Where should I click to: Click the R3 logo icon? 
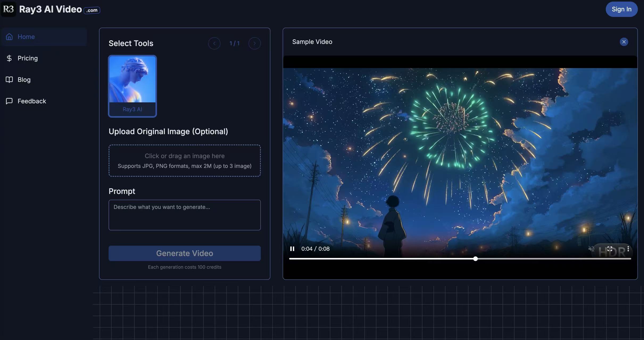click(8, 9)
